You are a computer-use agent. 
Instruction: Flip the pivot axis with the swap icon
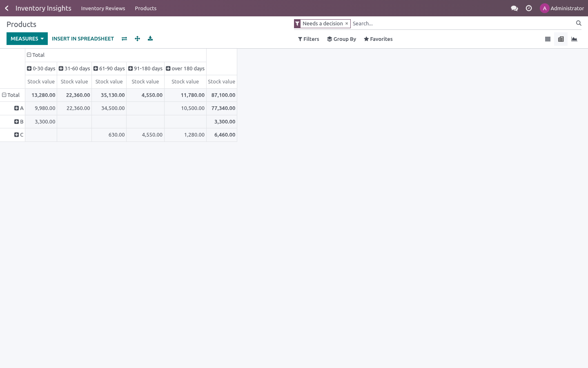click(x=124, y=39)
